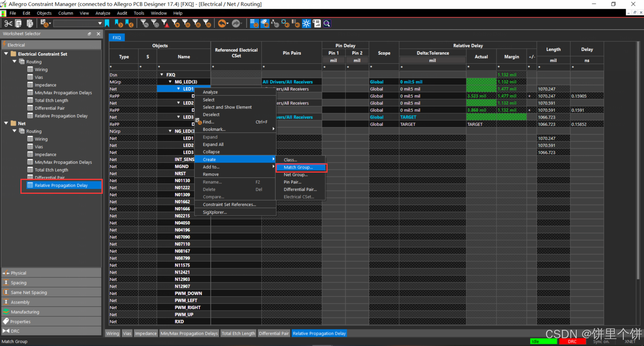Switch to the Total Etch Length bottom tab
The width and height of the screenshot is (644, 346).
(238, 333)
